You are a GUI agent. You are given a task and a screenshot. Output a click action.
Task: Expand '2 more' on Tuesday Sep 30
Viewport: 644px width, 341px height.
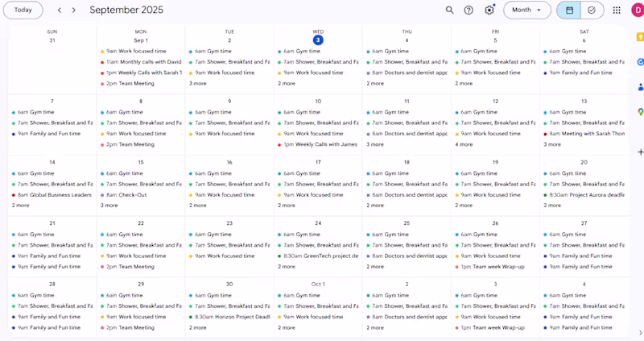click(198, 328)
